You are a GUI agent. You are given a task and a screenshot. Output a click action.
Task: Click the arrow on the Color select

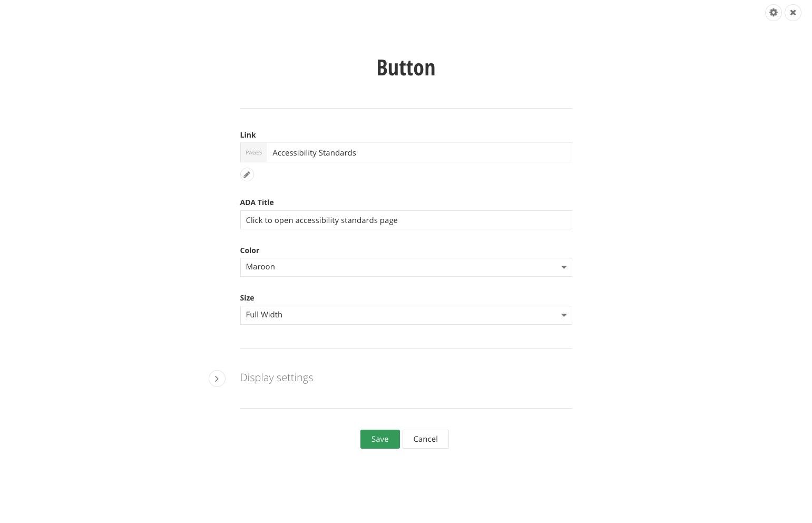(x=563, y=267)
